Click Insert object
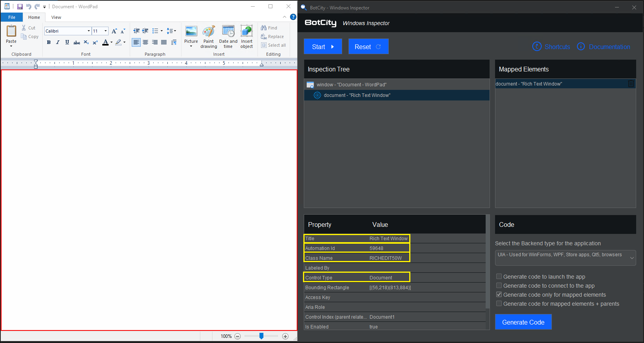Screen dimensions: 644x343 (247, 36)
